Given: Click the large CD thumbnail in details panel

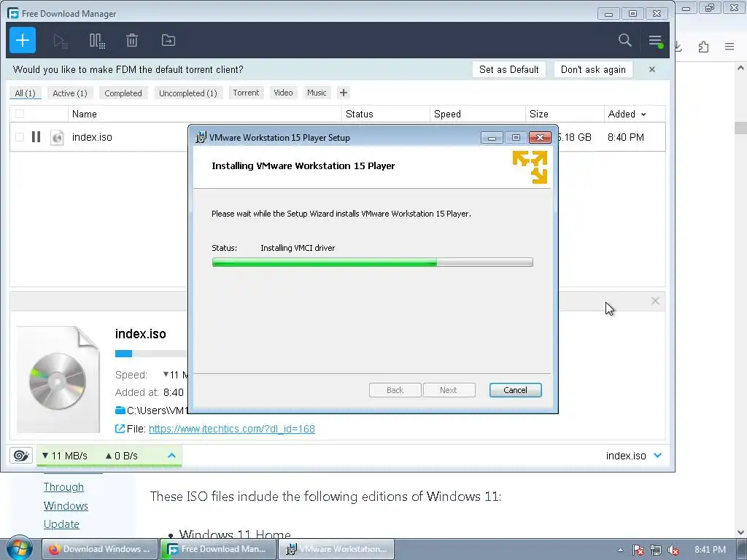Looking at the screenshot, I should pyautogui.click(x=58, y=379).
